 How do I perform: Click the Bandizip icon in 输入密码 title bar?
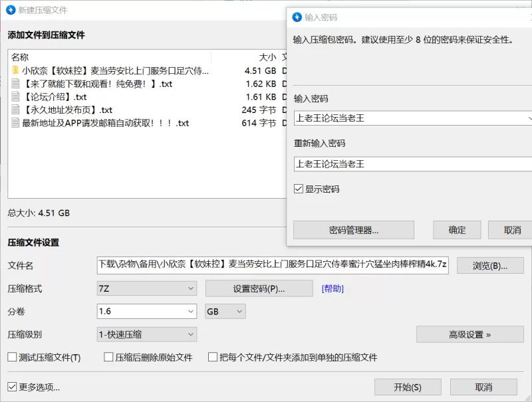point(297,17)
